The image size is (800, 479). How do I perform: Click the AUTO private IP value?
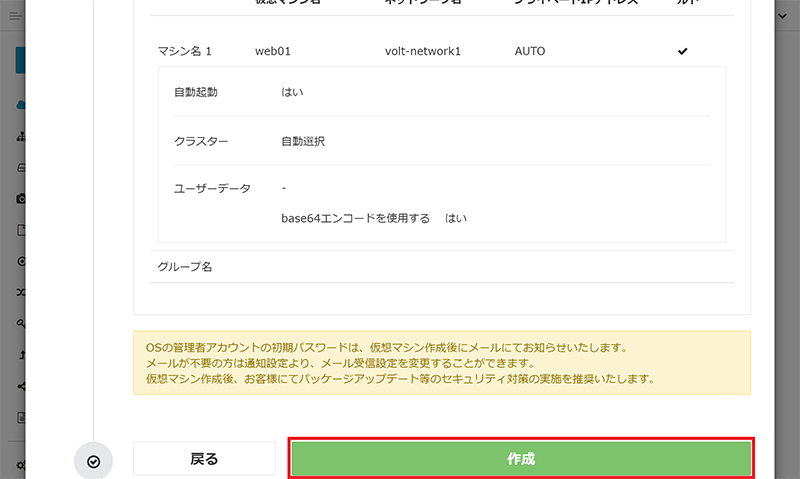(530, 50)
